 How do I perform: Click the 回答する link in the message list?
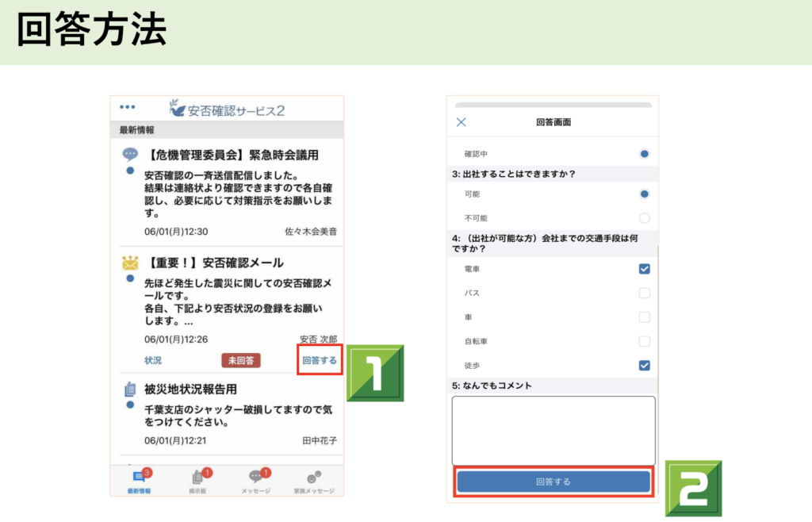pyautogui.click(x=320, y=360)
